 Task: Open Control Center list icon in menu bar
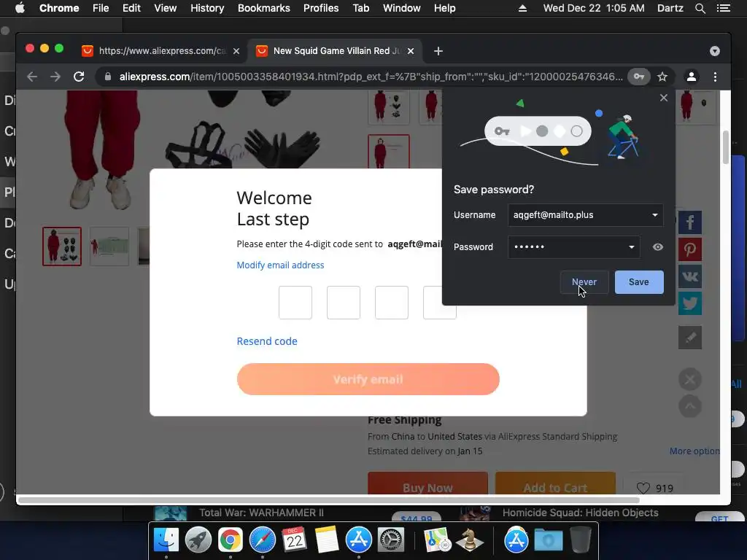723,8
